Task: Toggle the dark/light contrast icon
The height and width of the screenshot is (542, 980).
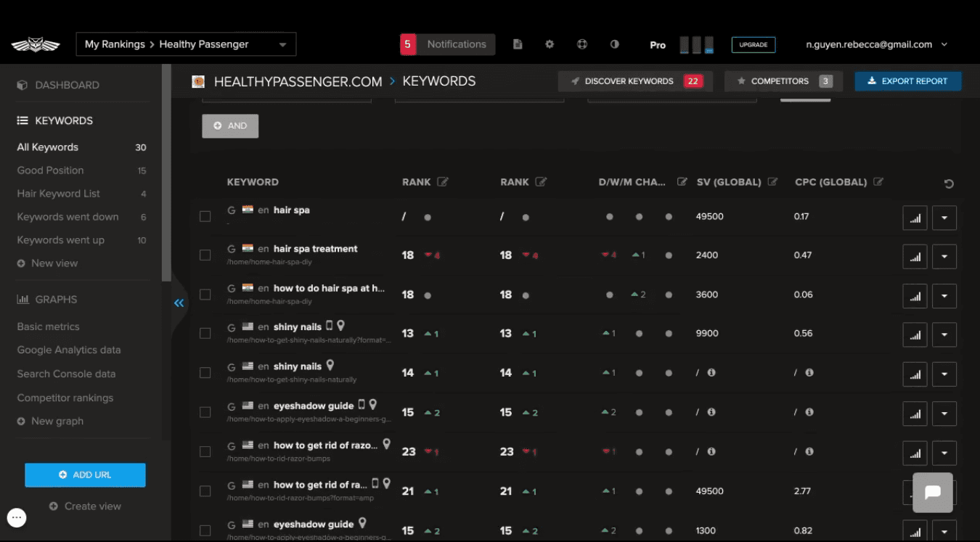Action: 614,44
